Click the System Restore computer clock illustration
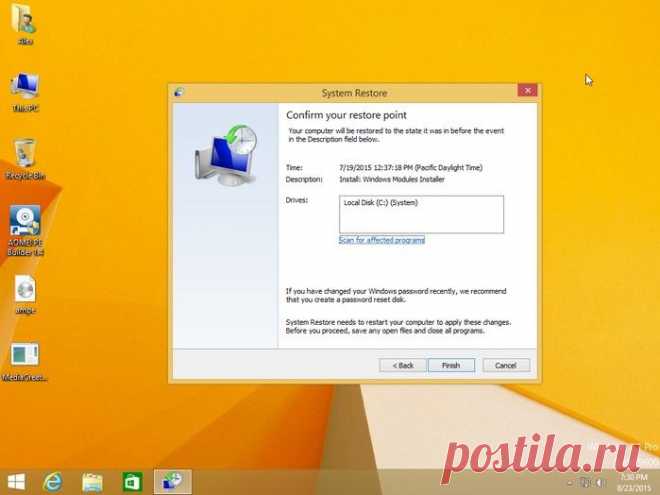The height and width of the screenshot is (495, 660). pyautogui.click(x=226, y=155)
